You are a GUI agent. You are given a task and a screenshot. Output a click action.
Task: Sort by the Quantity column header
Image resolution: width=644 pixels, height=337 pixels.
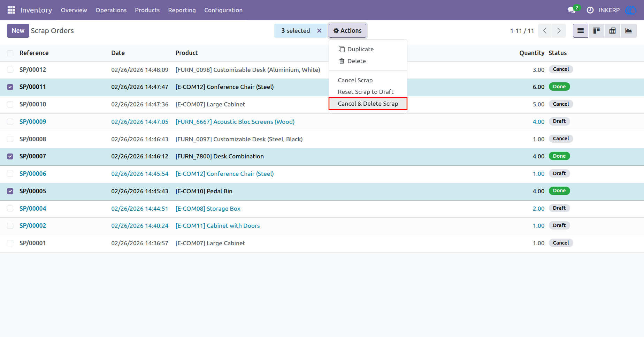(x=532, y=53)
